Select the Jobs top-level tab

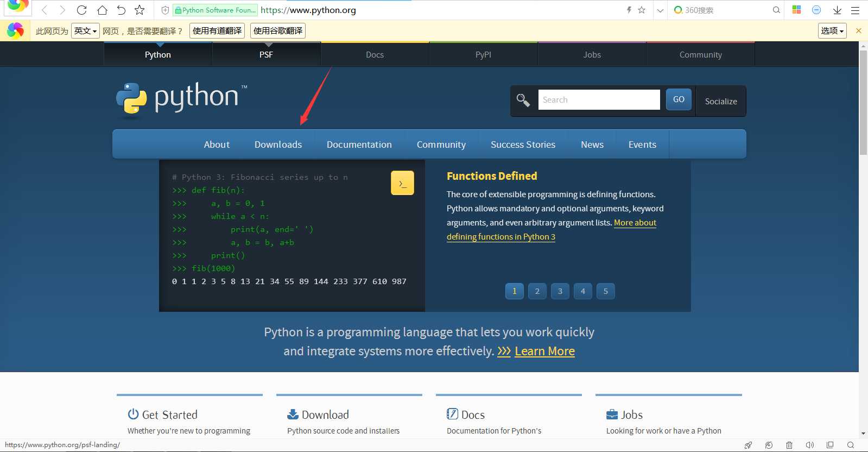click(x=592, y=54)
